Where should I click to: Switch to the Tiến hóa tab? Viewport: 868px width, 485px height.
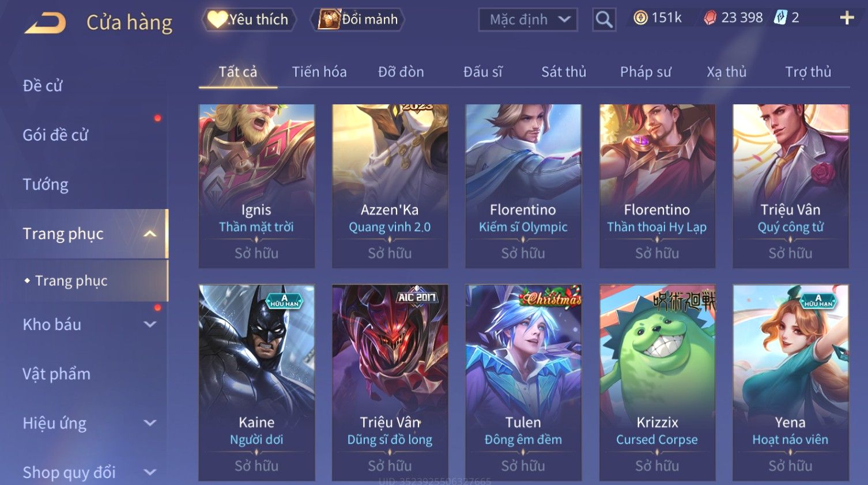tap(319, 72)
